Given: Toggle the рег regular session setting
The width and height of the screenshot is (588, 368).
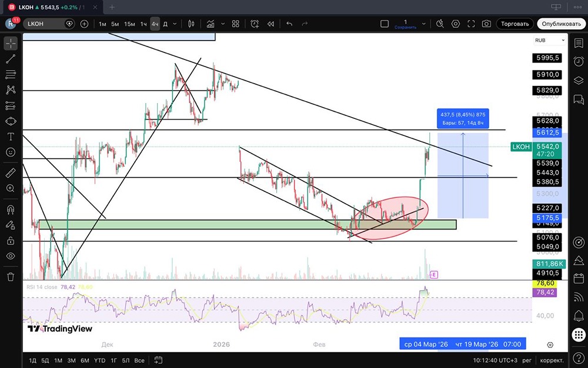Looking at the screenshot, I should (x=527, y=360).
